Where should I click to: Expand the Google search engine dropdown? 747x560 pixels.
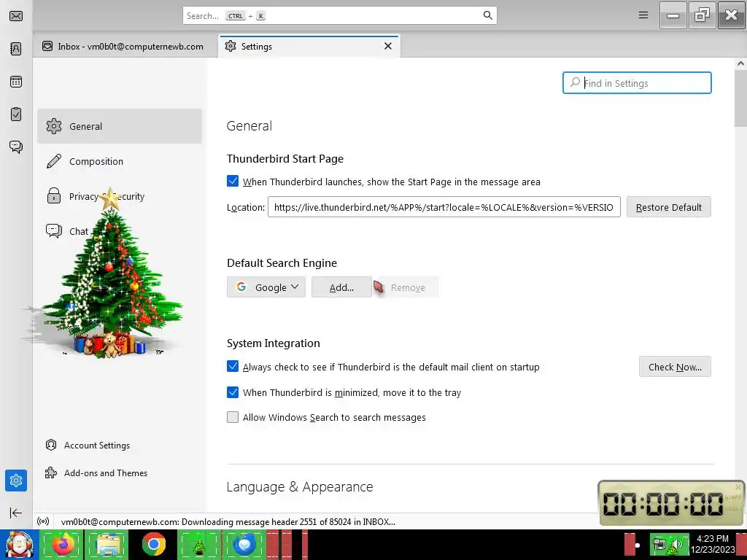266,287
